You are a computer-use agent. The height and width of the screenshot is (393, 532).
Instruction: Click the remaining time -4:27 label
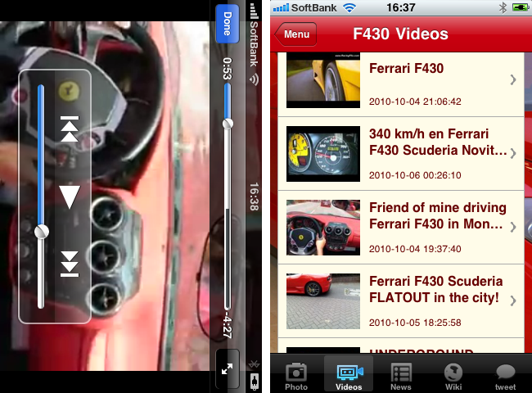pyautogui.click(x=228, y=326)
